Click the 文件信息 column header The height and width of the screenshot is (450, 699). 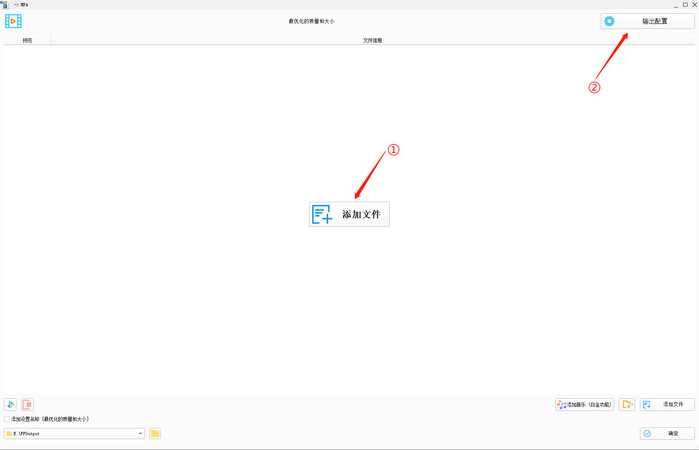(x=372, y=40)
